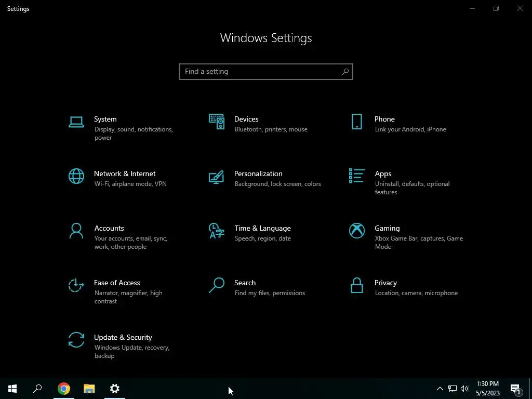The height and width of the screenshot is (399, 532).
Task: Open Network & Internet heading
Action: tap(125, 174)
